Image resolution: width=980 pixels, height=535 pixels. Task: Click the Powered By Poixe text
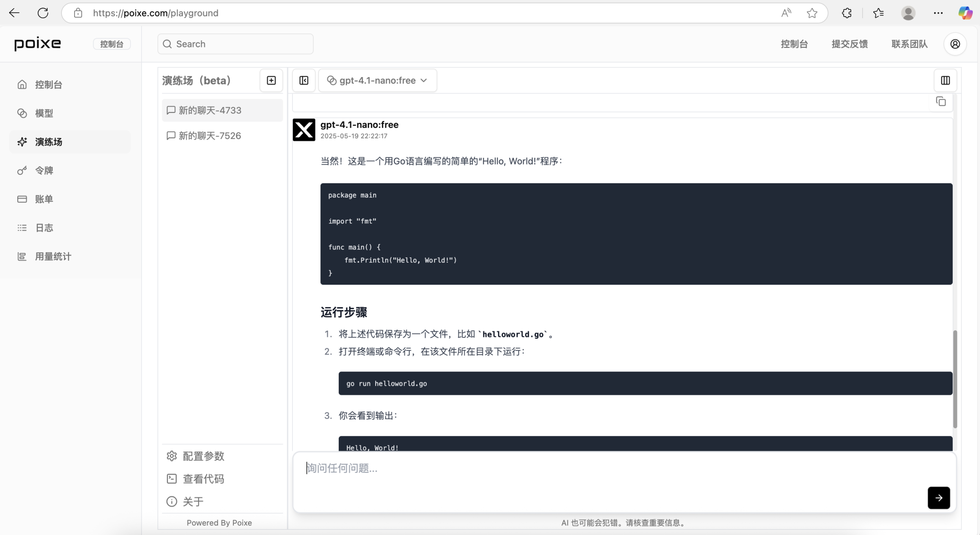coord(219,523)
